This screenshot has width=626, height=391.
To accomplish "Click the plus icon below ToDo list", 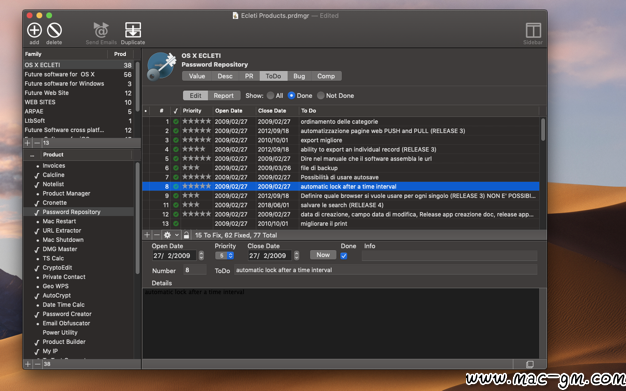I will pos(147,235).
